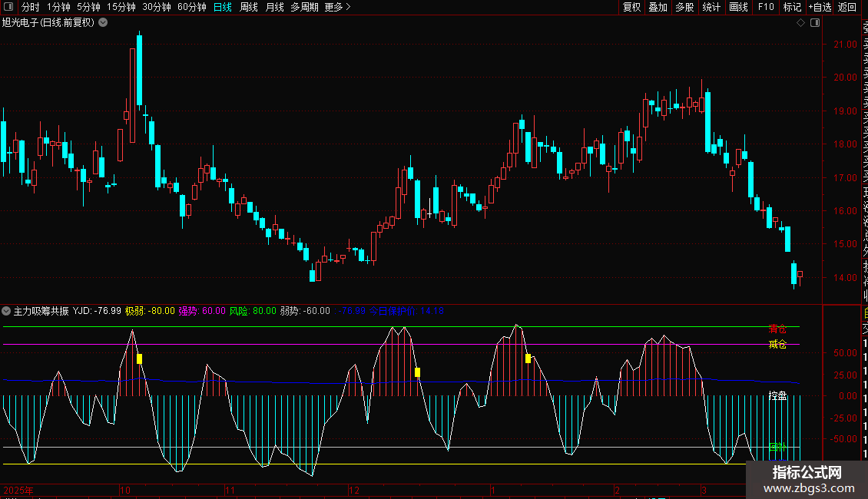This screenshot has height=499, width=868.
Task: Expand the 主力吸筹共振 indicator dropdown
Action: [7, 311]
